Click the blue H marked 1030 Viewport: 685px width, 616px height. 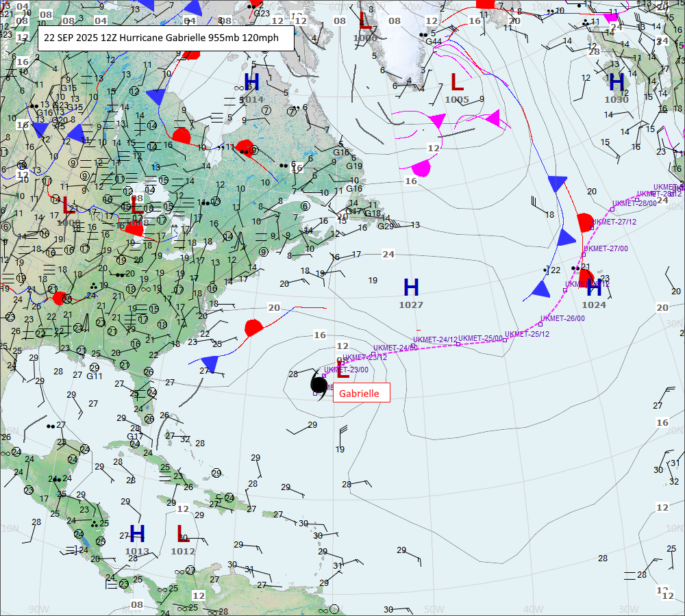click(616, 83)
